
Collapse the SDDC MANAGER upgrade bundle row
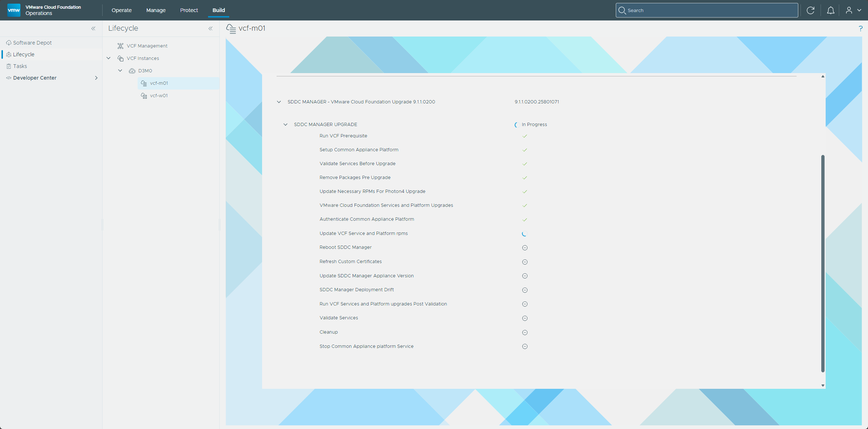[x=279, y=102]
